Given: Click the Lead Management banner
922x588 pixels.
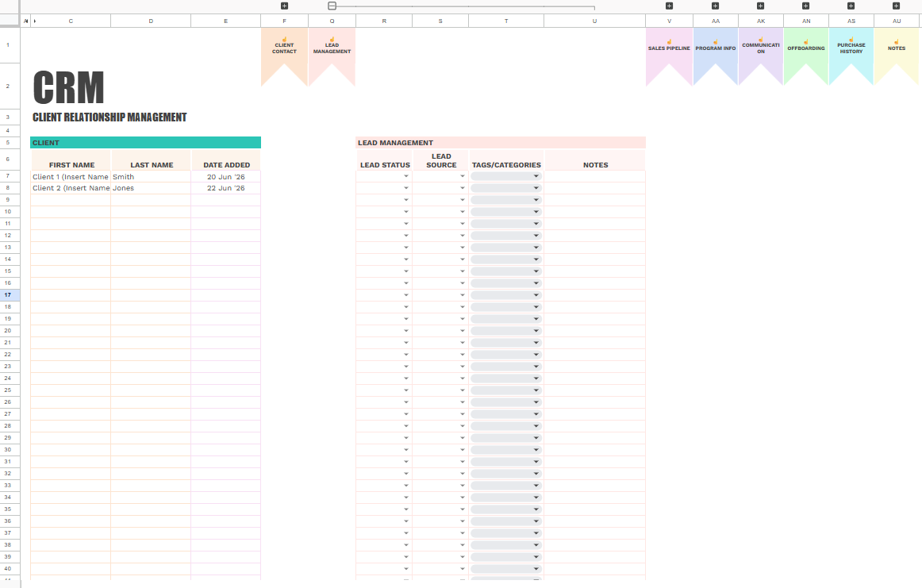Looking at the screenshot, I should 332,50.
